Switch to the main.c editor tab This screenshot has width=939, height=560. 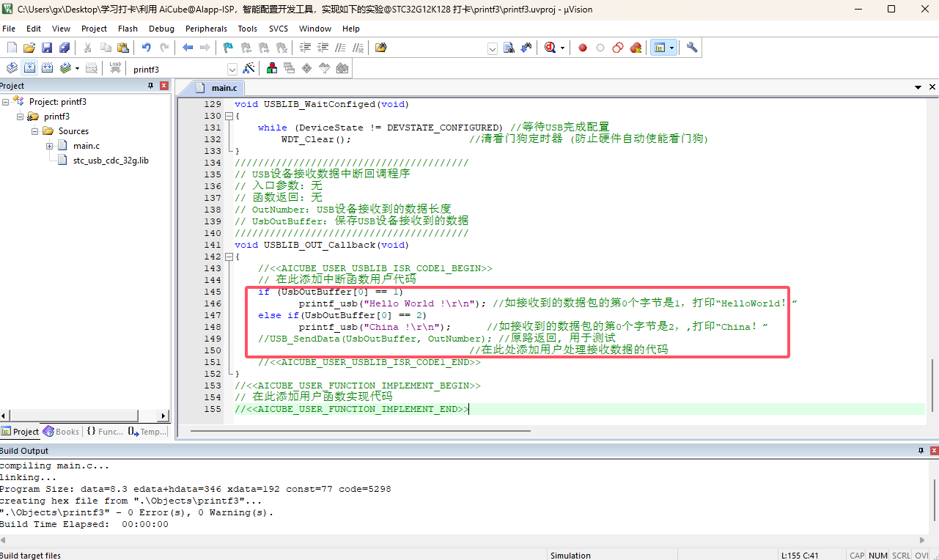217,87
